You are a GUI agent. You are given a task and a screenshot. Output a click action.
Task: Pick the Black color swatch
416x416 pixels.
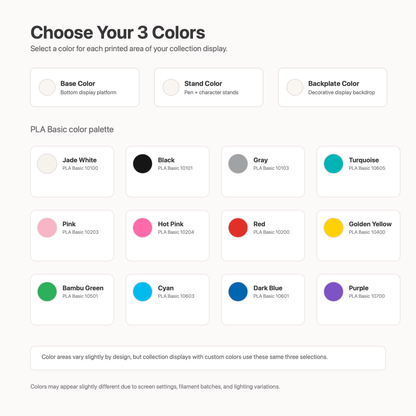(x=142, y=164)
